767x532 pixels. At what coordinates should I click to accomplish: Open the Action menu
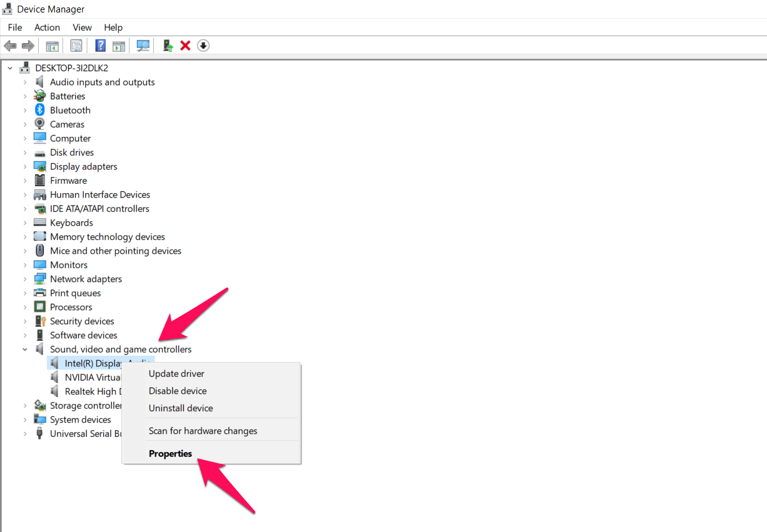[x=47, y=28]
